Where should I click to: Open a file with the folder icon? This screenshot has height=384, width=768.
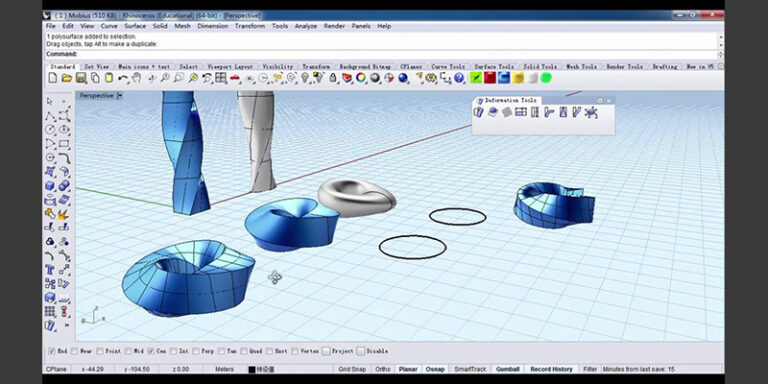pos(67,77)
